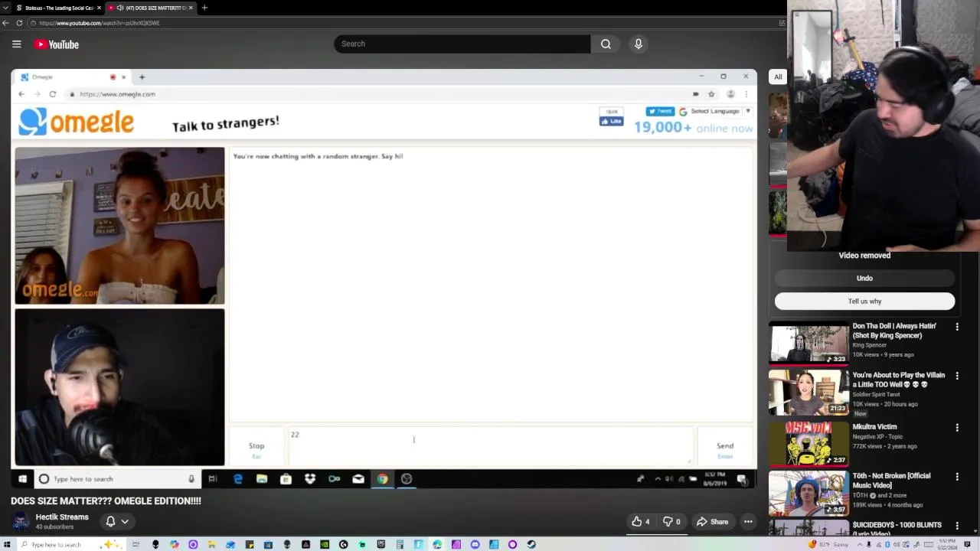
Task: Expand the notification options chevron
Action: (x=125, y=521)
